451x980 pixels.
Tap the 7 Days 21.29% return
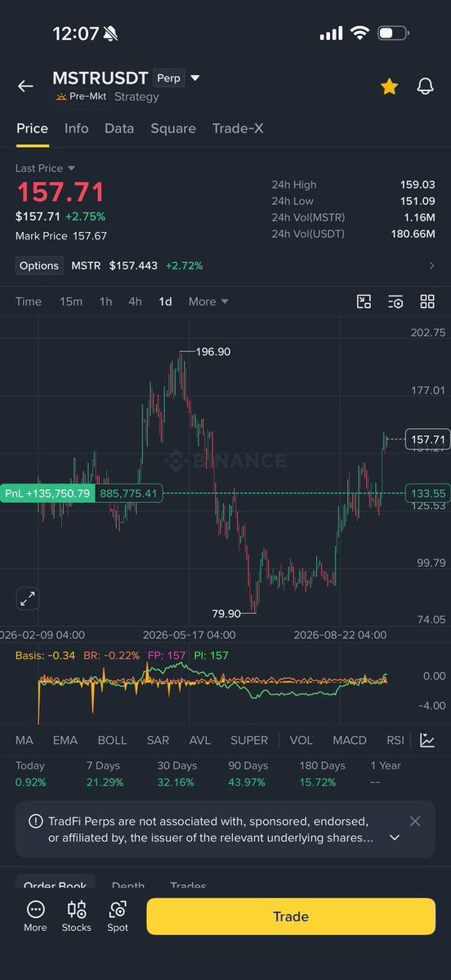103,773
